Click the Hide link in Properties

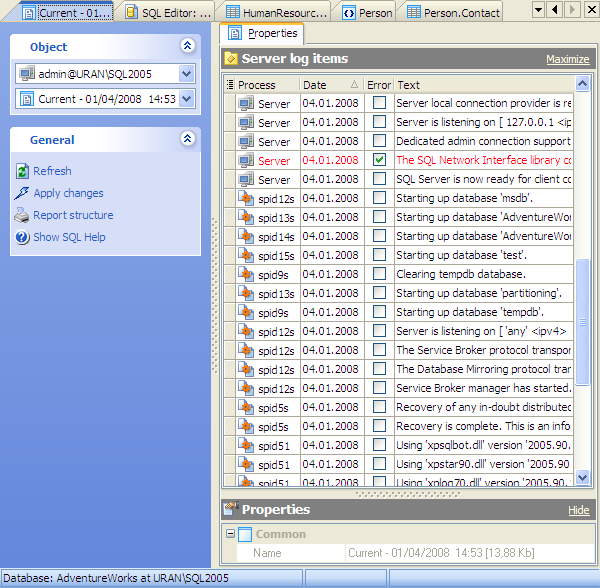pyautogui.click(x=578, y=510)
